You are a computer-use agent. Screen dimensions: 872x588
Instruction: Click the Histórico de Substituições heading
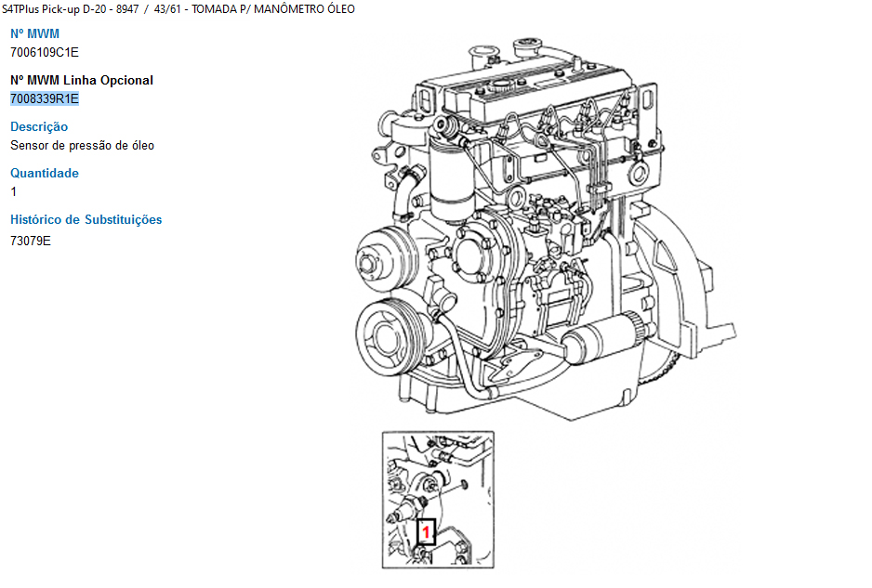coord(86,219)
